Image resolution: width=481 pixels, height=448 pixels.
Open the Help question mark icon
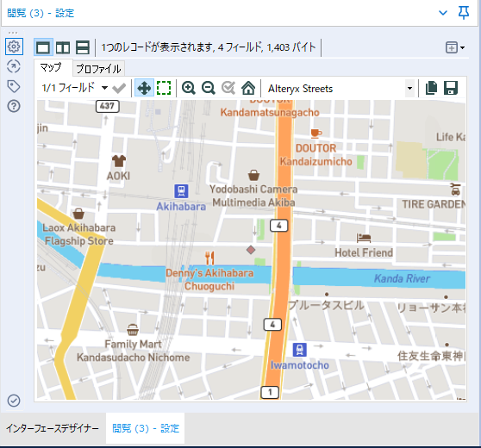click(x=14, y=106)
